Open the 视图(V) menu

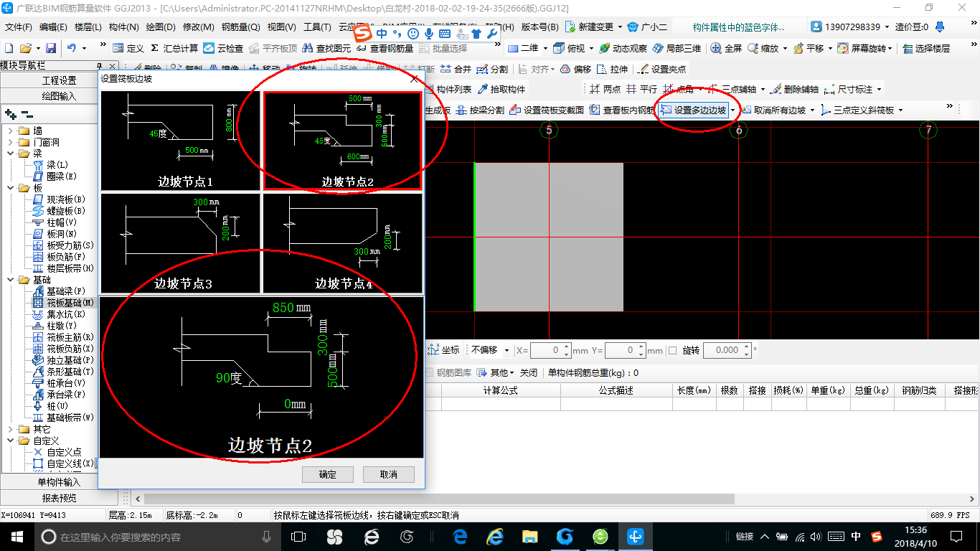coord(281,27)
